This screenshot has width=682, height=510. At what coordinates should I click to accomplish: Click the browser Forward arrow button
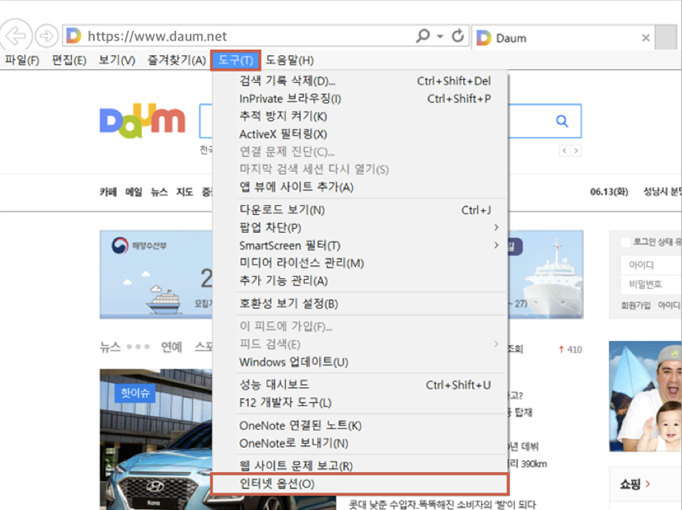(x=47, y=36)
